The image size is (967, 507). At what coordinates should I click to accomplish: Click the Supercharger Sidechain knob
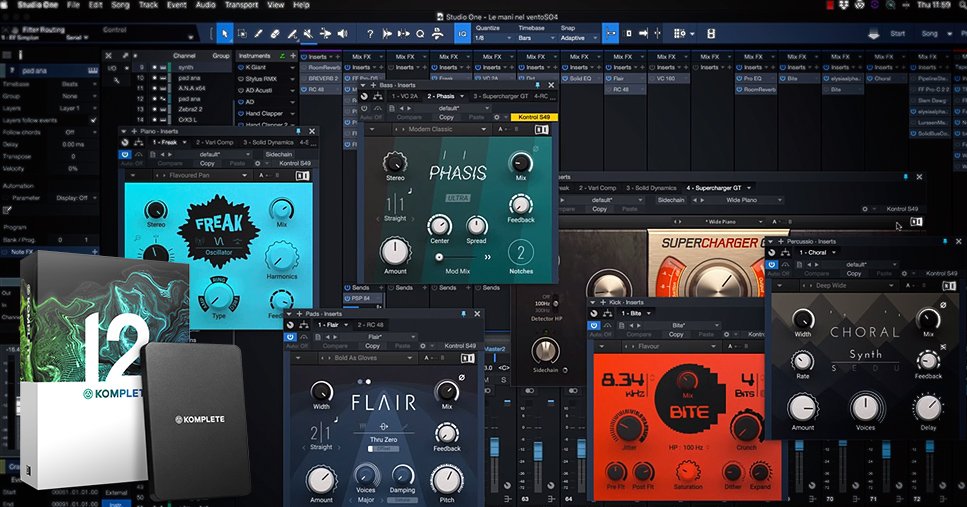click(545, 350)
